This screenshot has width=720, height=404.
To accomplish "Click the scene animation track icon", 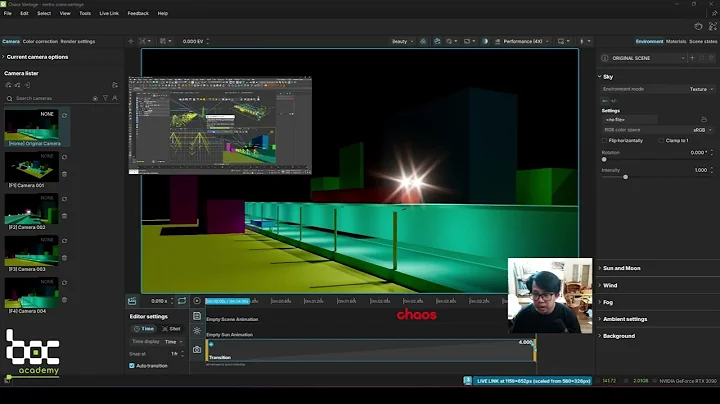I will point(197,316).
